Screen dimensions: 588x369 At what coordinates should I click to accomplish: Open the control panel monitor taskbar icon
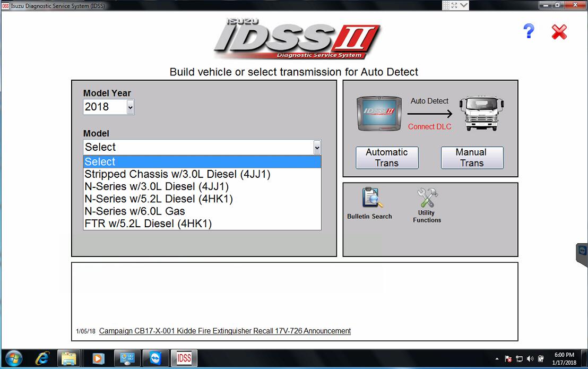(127, 359)
